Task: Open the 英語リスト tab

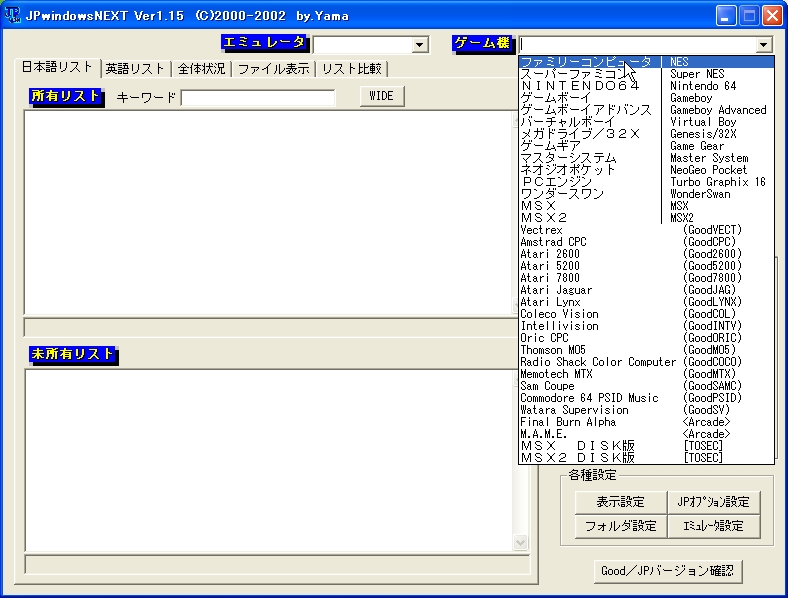Action: [x=135, y=69]
